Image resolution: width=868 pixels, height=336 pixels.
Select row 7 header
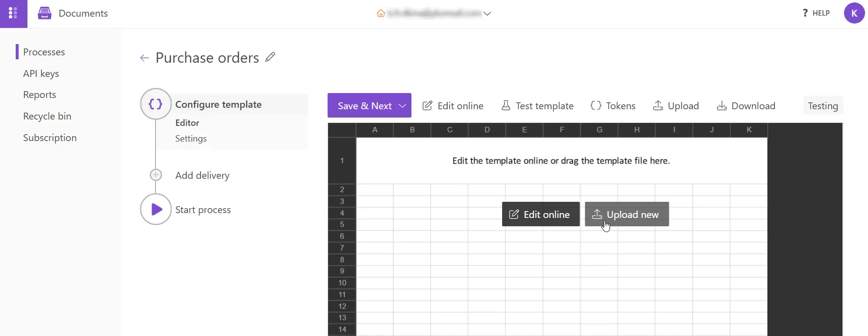342,248
